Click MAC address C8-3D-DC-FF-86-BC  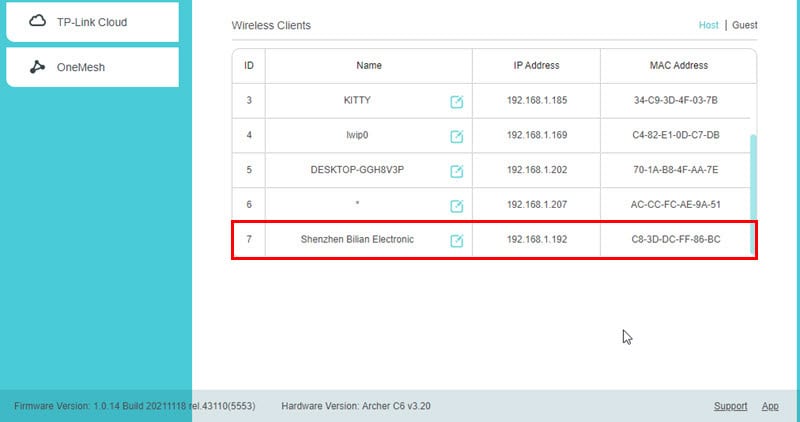[x=676, y=239]
